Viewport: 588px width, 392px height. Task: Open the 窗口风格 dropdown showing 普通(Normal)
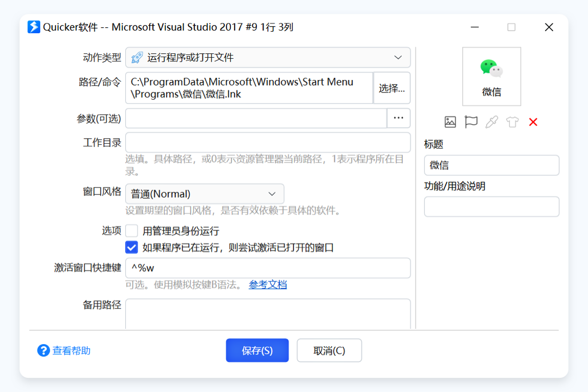[272, 194]
